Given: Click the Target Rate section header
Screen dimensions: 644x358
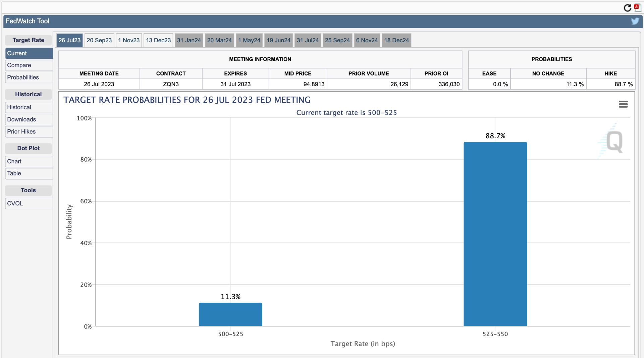Looking at the screenshot, I should pos(29,40).
